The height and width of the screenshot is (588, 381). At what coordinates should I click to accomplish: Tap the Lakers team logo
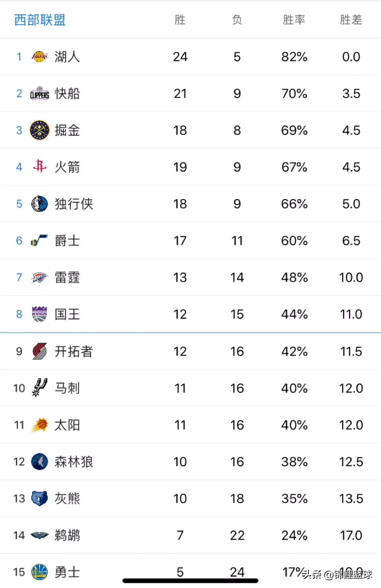(40, 57)
